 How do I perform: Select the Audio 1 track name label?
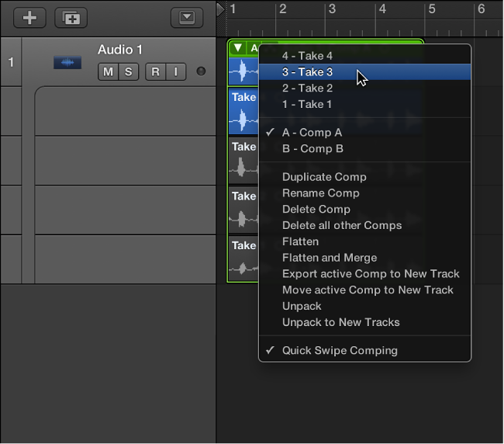120,50
